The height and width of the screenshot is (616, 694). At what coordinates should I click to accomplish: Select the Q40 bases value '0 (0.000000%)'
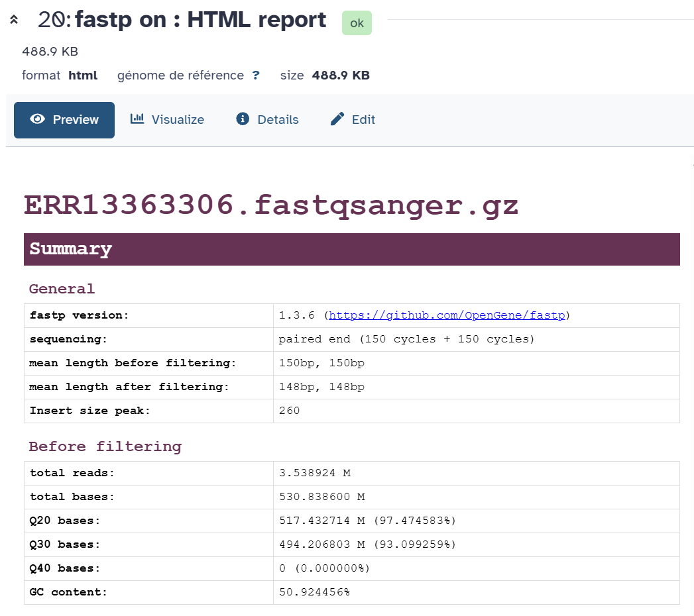coord(476,569)
